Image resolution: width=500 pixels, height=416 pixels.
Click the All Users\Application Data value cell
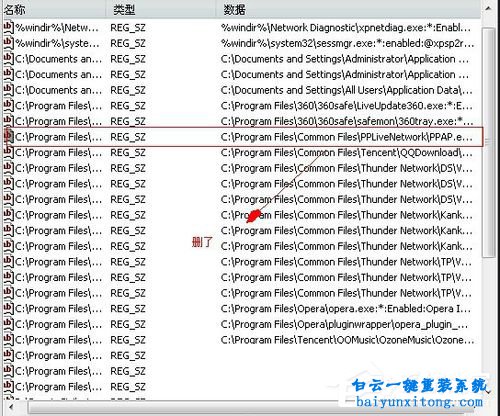pyautogui.click(x=347, y=90)
